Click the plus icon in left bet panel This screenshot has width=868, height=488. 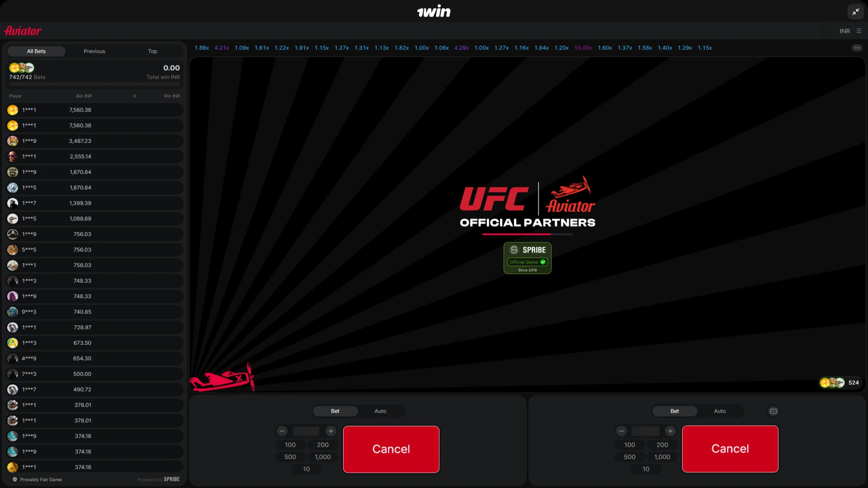pos(331,431)
